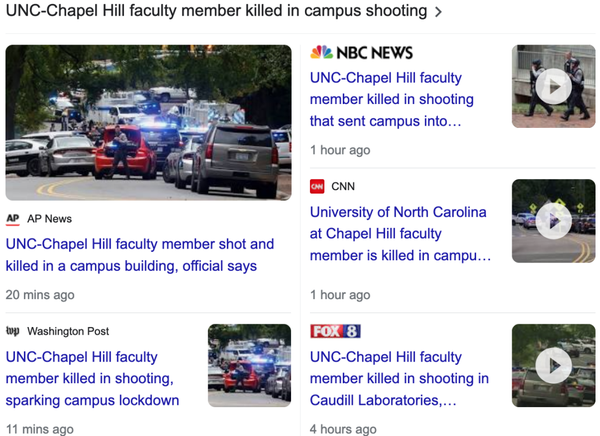The image size is (600, 436).
Task: Click the AP News source name
Action: (49, 219)
